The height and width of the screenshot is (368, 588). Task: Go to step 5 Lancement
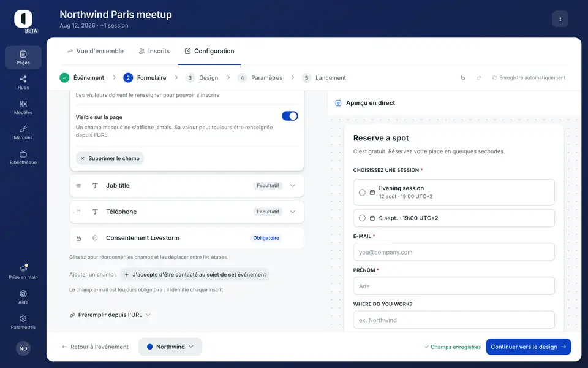pos(324,78)
